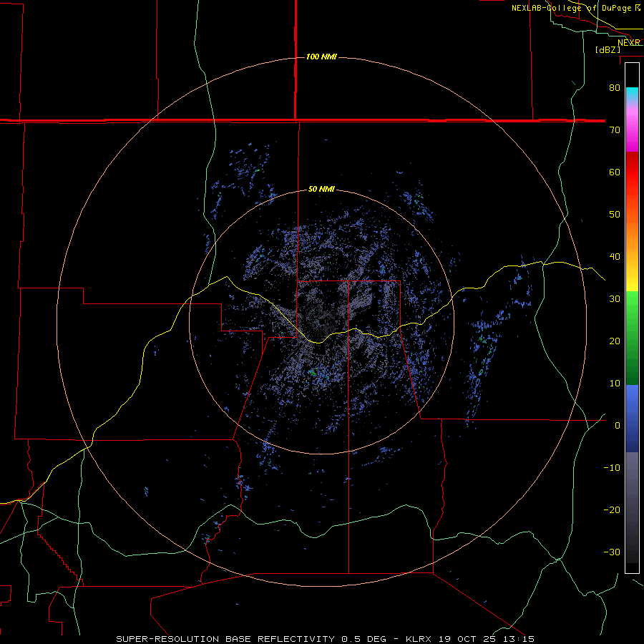Click the 80 value on the color scale
The image size is (644, 644).
pos(615,88)
